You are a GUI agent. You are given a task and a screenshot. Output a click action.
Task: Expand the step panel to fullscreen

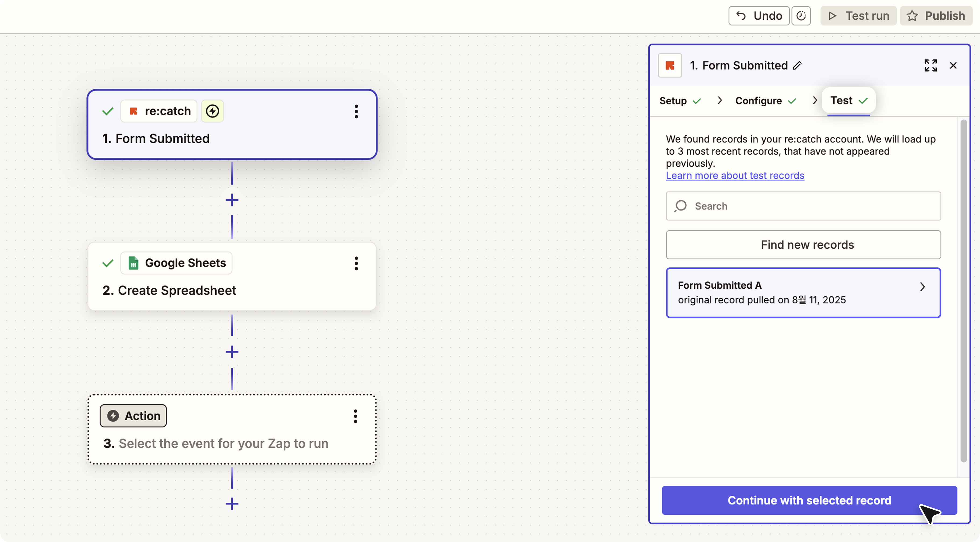[930, 65]
